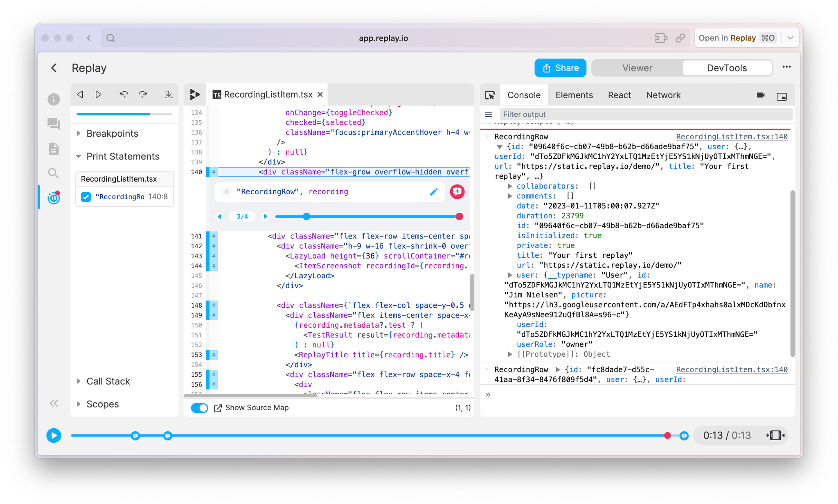Add comment with red plus bubble icon
This screenshot has height=504, width=838.
457,191
